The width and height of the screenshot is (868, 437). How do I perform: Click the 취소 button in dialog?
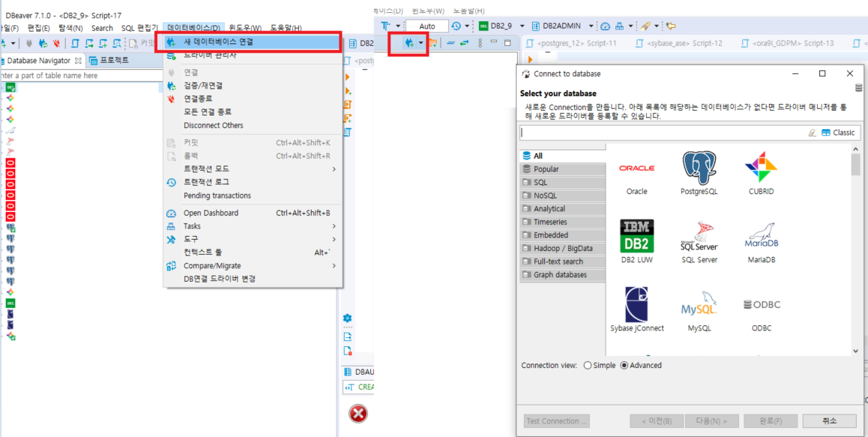click(x=828, y=421)
